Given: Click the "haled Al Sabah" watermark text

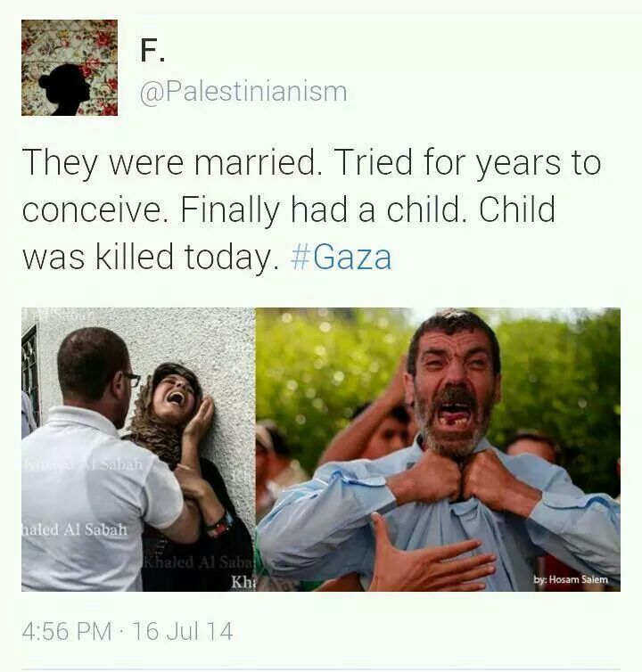Looking at the screenshot, I should coord(75,530).
